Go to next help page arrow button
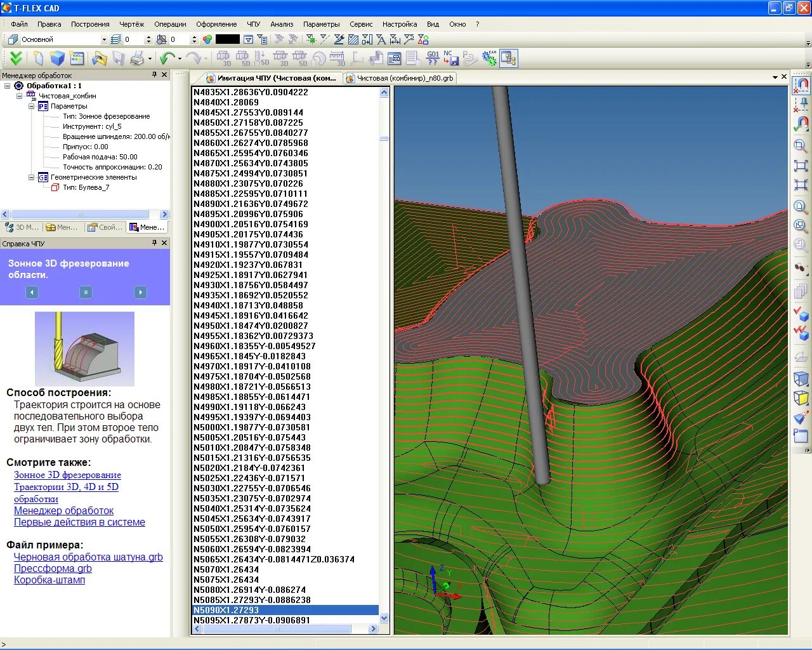The image size is (812, 650). (x=140, y=292)
